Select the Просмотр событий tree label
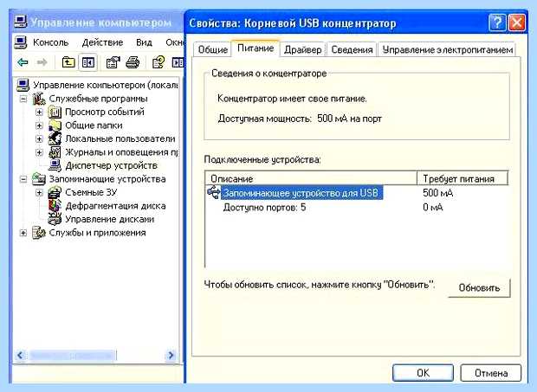537x392 pixels. 105,112
